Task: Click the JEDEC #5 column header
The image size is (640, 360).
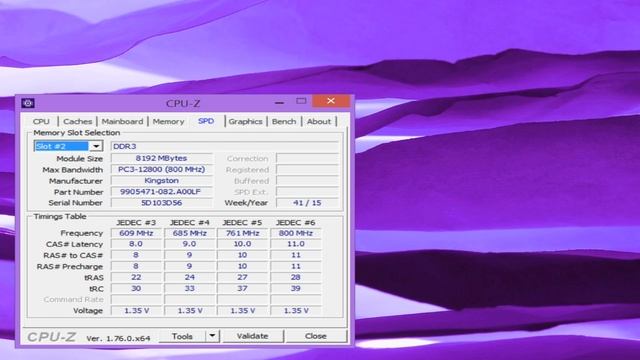Action: coord(242,222)
